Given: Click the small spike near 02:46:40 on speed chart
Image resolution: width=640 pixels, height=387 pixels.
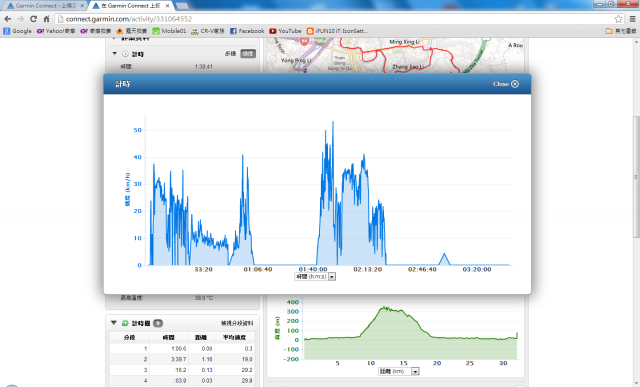Looking at the screenshot, I should [x=444, y=258].
